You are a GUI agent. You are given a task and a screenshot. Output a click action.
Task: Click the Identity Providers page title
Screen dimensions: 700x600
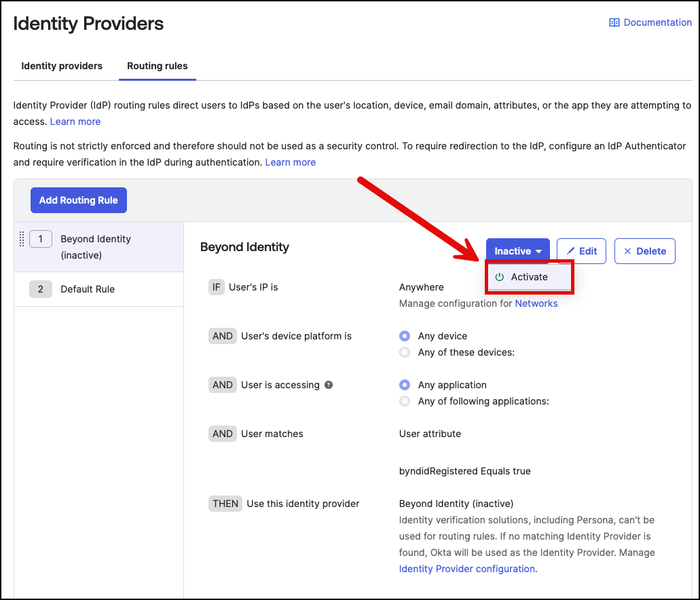coord(88,24)
